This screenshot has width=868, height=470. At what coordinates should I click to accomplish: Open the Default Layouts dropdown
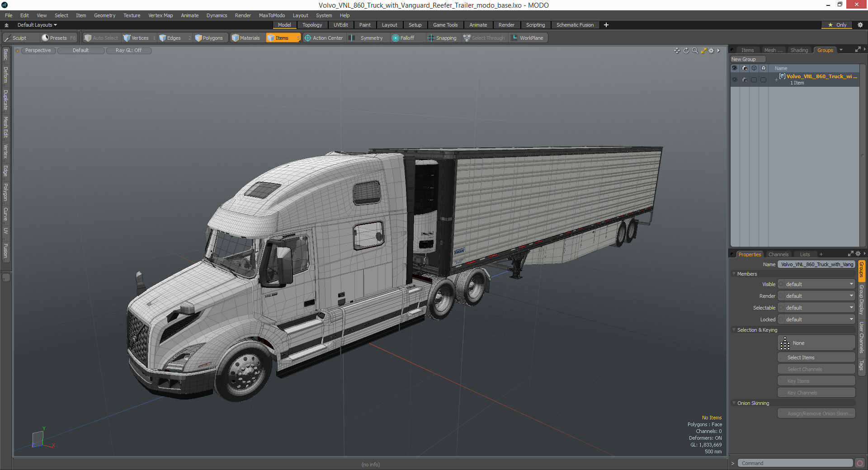click(37, 25)
